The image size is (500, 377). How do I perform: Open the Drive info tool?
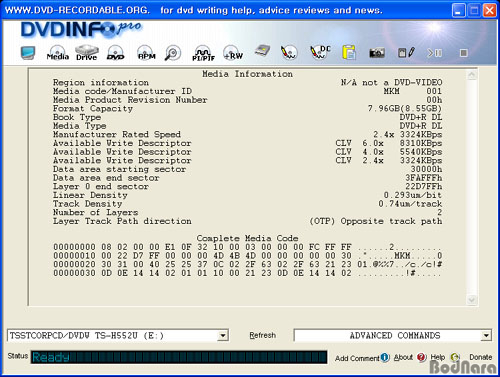[87, 53]
